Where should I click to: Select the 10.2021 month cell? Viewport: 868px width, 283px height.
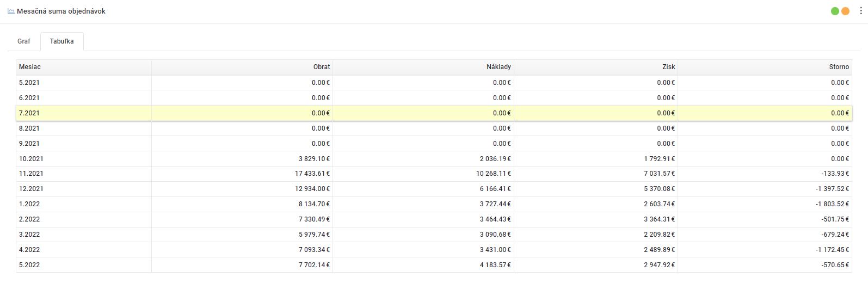[31, 159]
